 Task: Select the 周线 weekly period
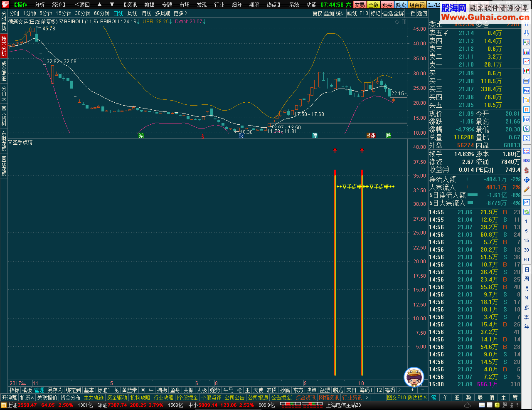point(132,13)
